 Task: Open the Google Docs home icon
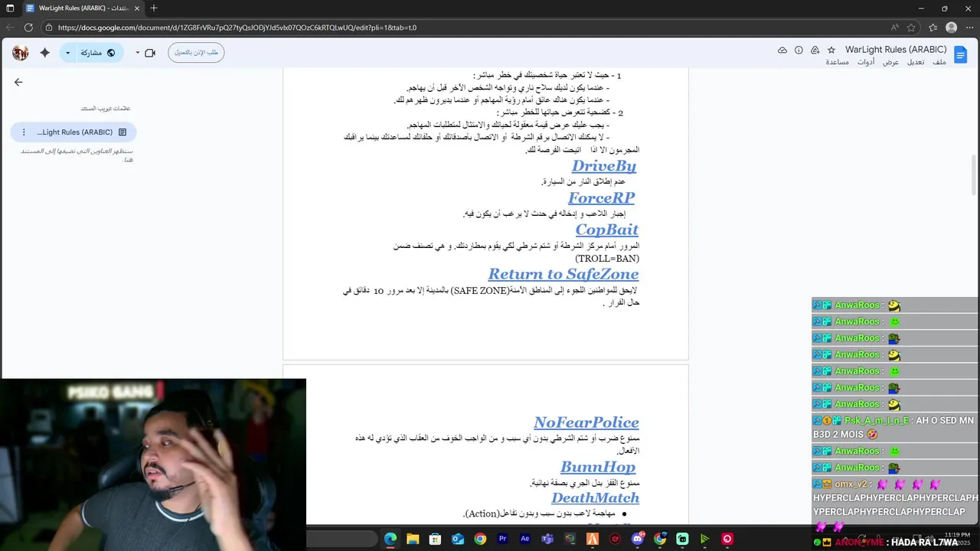[961, 53]
